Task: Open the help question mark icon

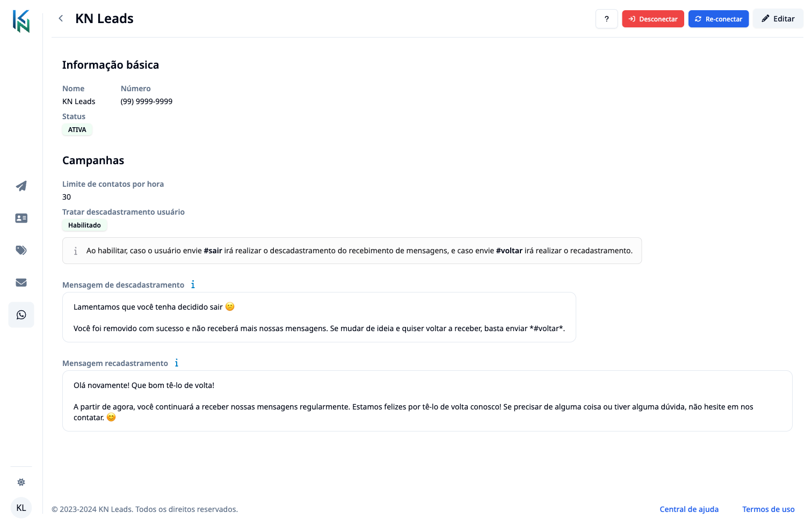Action: click(x=606, y=18)
